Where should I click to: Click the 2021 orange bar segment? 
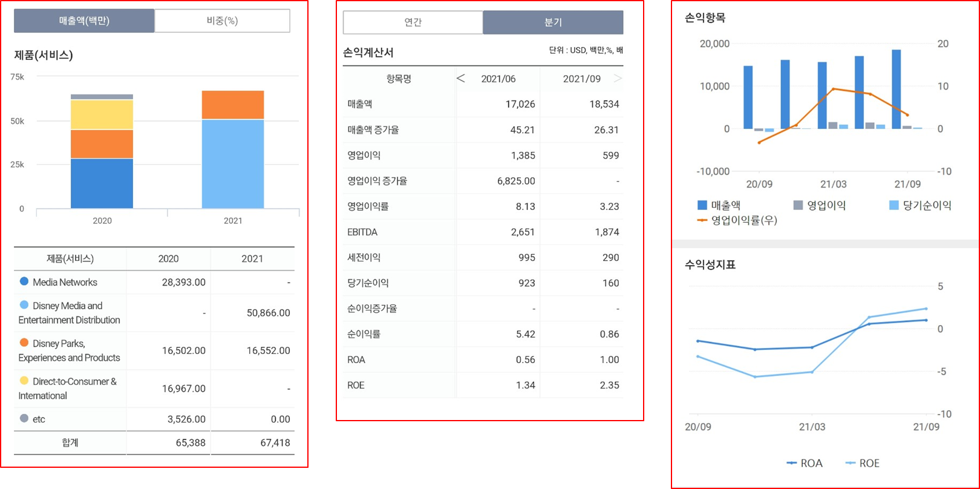pyautogui.click(x=233, y=105)
